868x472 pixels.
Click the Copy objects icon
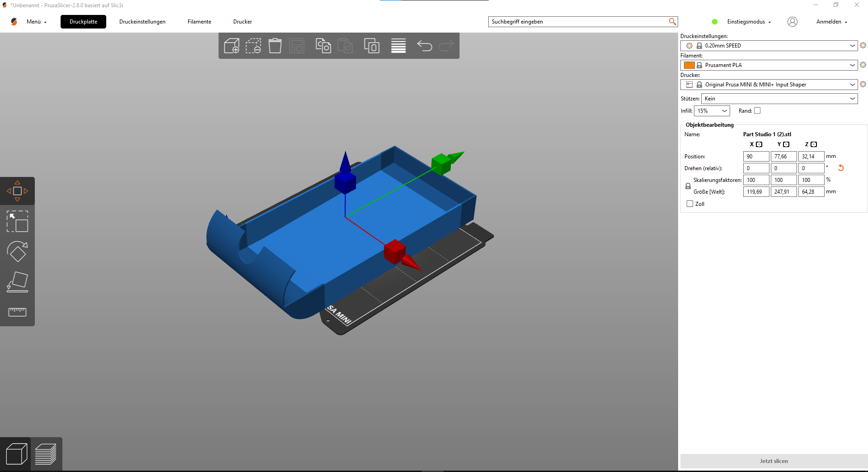[323, 46]
